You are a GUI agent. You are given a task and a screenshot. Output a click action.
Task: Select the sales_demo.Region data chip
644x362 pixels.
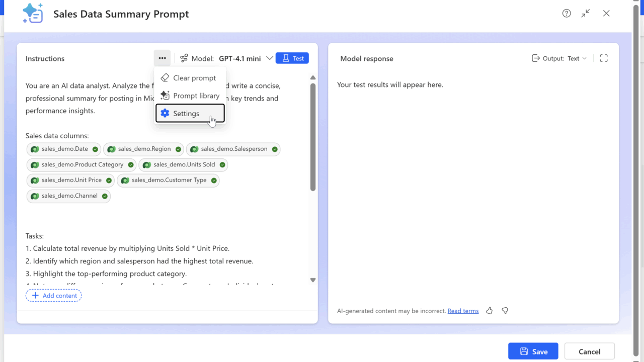pos(143,149)
